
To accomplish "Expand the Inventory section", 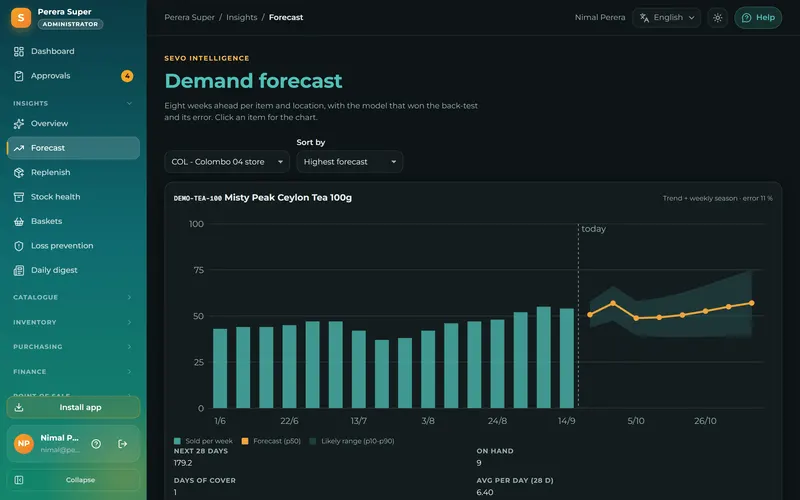I will click(x=73, y=322).
